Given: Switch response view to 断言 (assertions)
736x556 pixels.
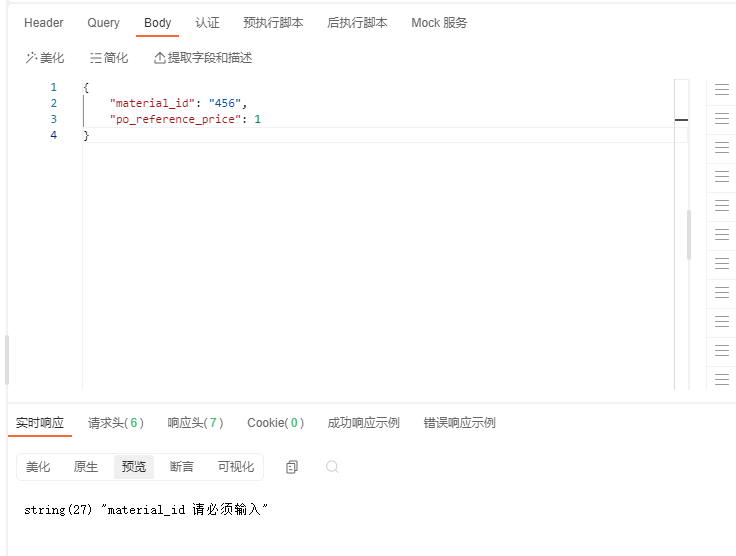Looking at the screenshot, I should tap(182, 467).
